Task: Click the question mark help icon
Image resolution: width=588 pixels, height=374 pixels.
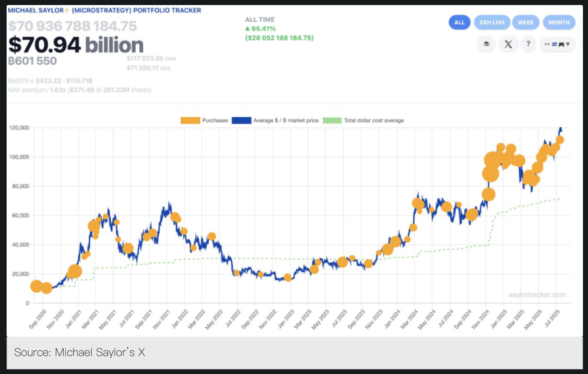Action: tap(528, 44)
